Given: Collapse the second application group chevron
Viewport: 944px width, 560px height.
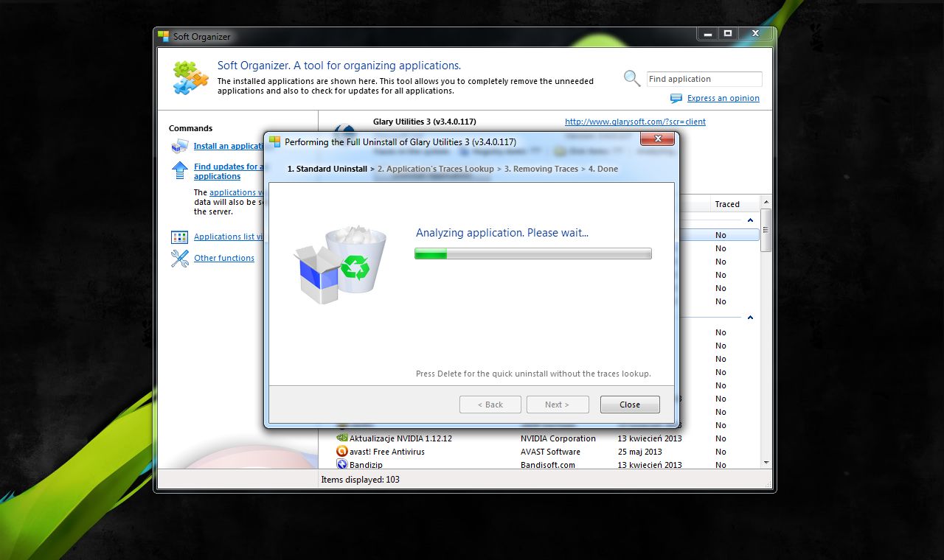Looking at the screenshot, I should pos(751,318).
